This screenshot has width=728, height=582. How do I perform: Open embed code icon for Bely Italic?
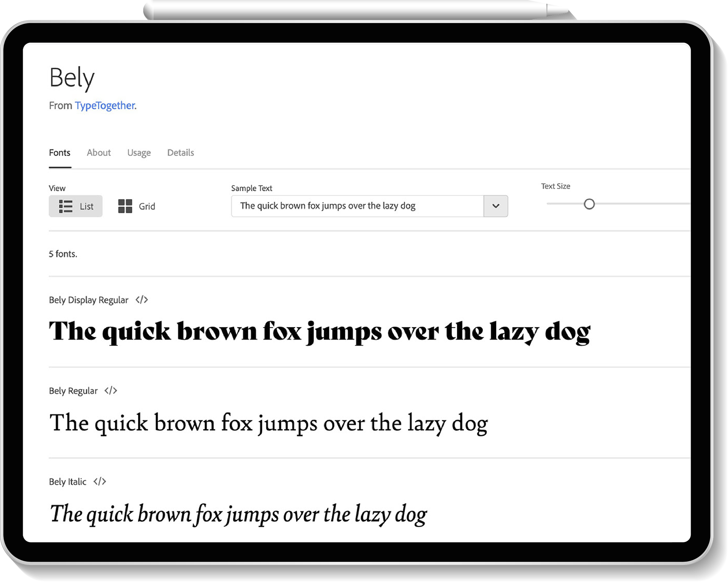point(100,481)
